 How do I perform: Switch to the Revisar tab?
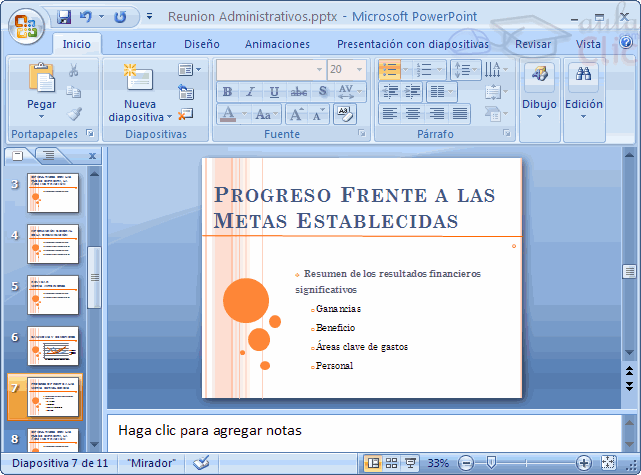(533, 44)
